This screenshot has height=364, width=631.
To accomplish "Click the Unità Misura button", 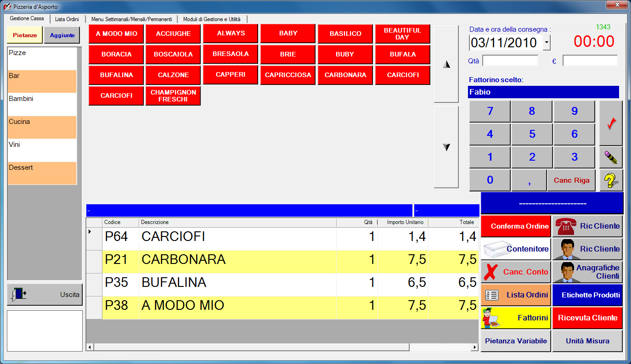I will tap(587, 341).
